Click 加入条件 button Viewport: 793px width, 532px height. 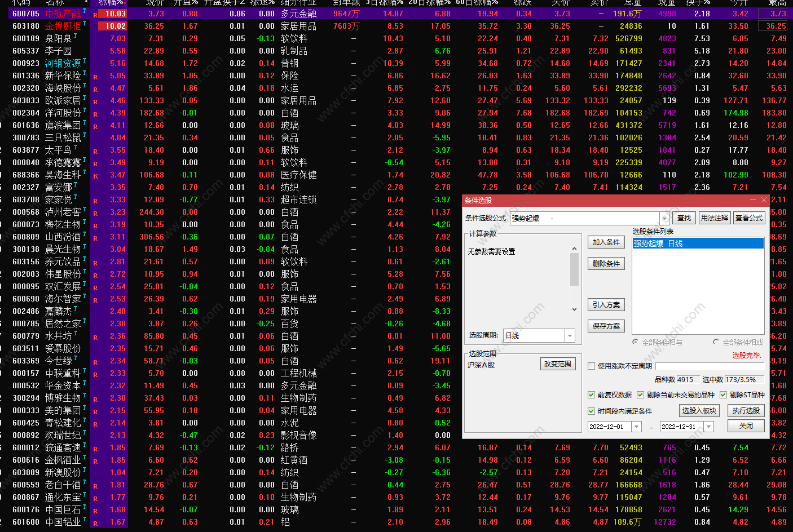click(606, 242)
